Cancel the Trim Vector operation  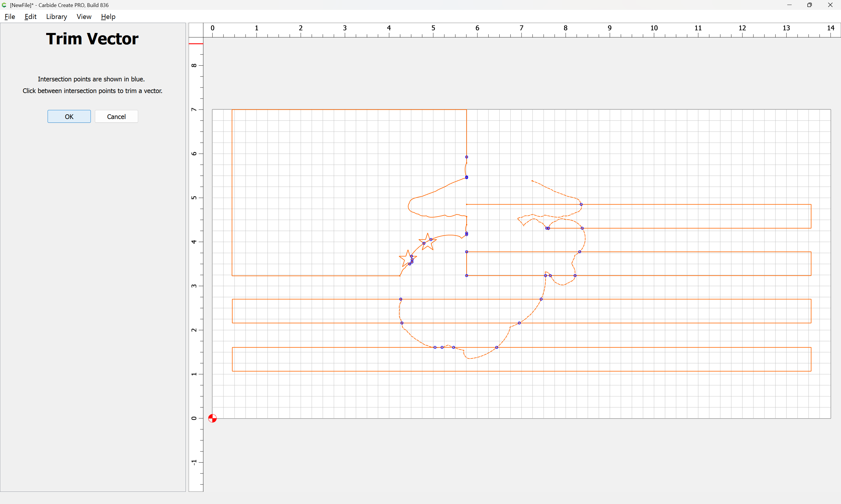pyautogui.click(x=116, y=116)
